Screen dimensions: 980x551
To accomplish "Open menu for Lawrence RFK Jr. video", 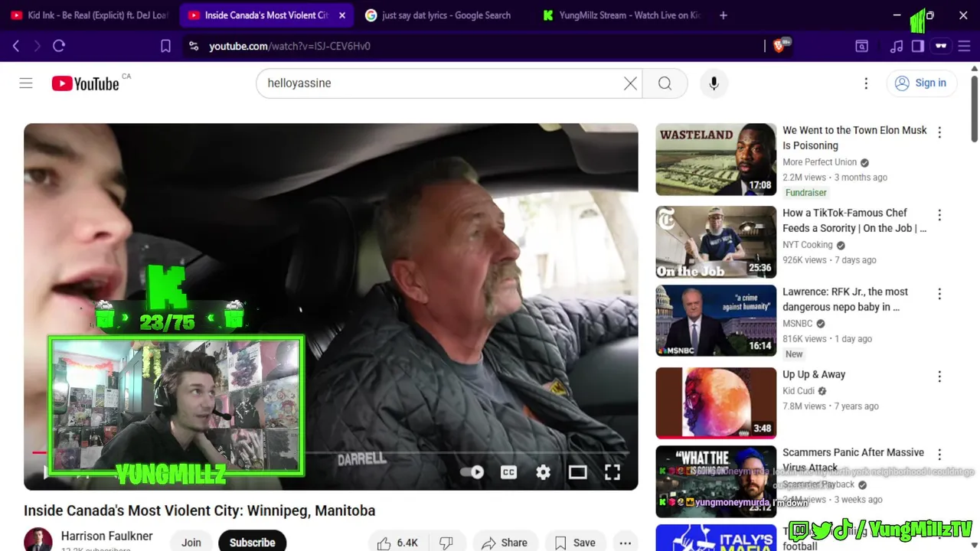I will pyautogui.click(x=939, y=294).
